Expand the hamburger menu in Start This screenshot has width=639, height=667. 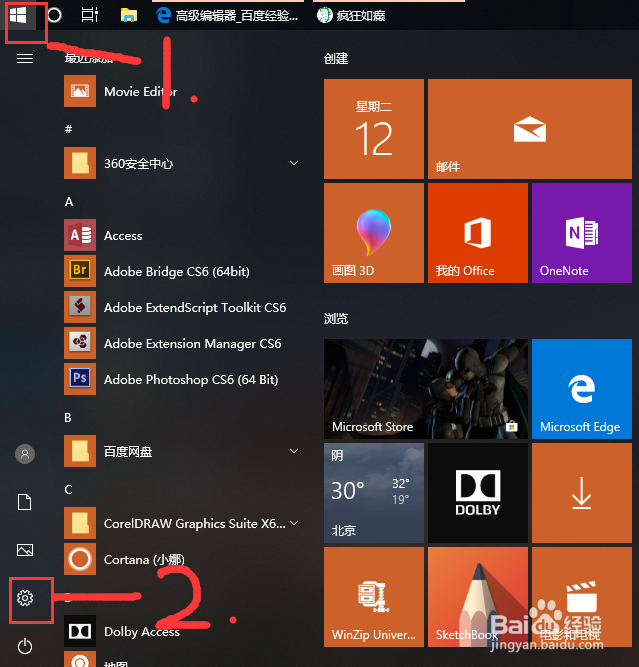point(25,58)
